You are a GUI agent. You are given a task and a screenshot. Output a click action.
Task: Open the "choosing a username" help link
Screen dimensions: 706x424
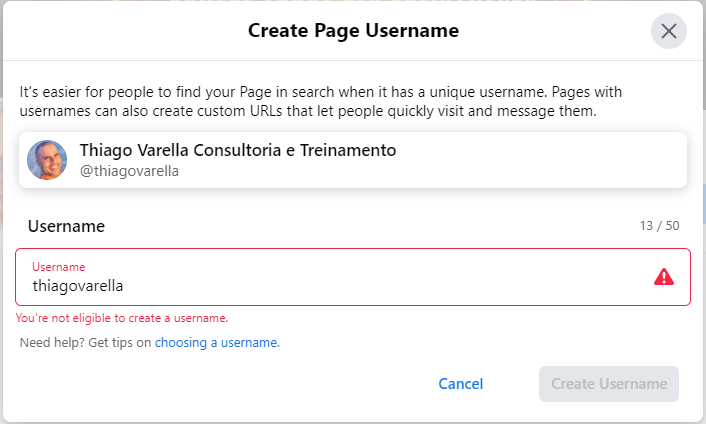(x=216, y=343)
